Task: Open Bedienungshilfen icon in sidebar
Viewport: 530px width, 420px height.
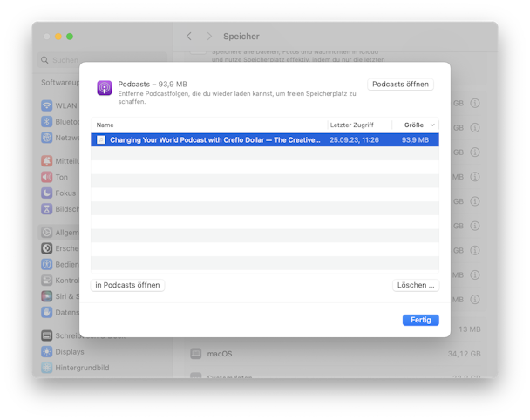Action: 47,264
